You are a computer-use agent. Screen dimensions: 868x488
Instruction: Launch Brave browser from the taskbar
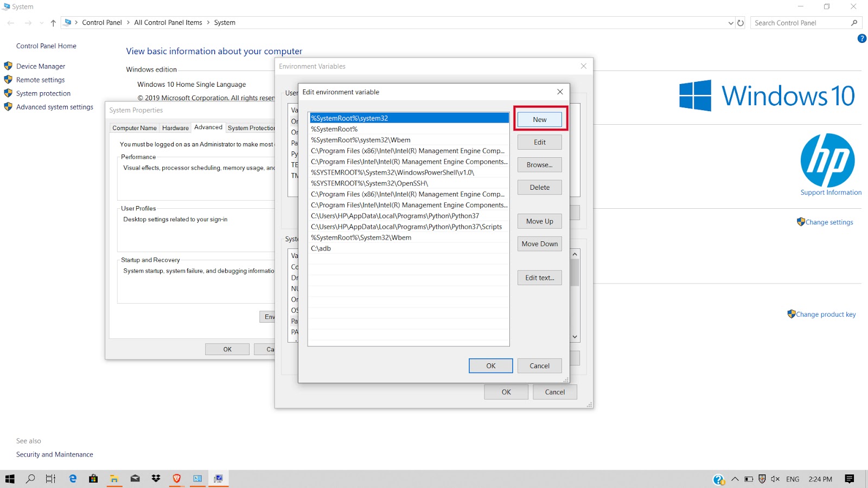click(176, 479)
